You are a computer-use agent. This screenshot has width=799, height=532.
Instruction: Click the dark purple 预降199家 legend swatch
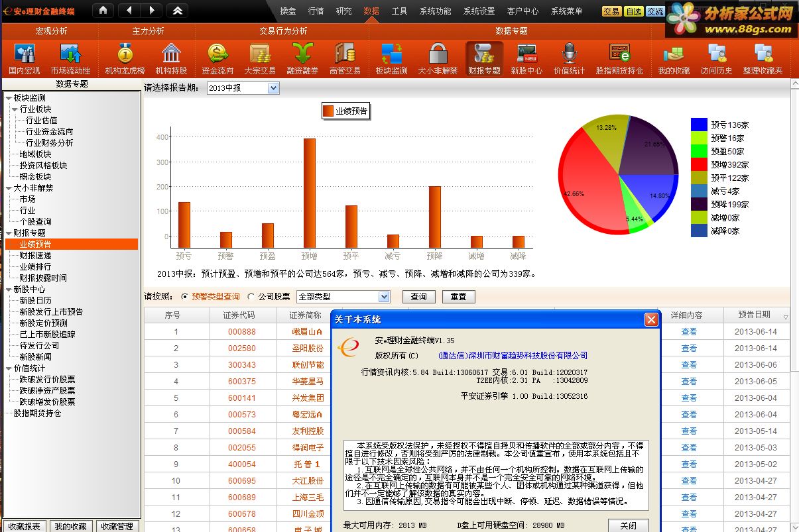(699, 204)
